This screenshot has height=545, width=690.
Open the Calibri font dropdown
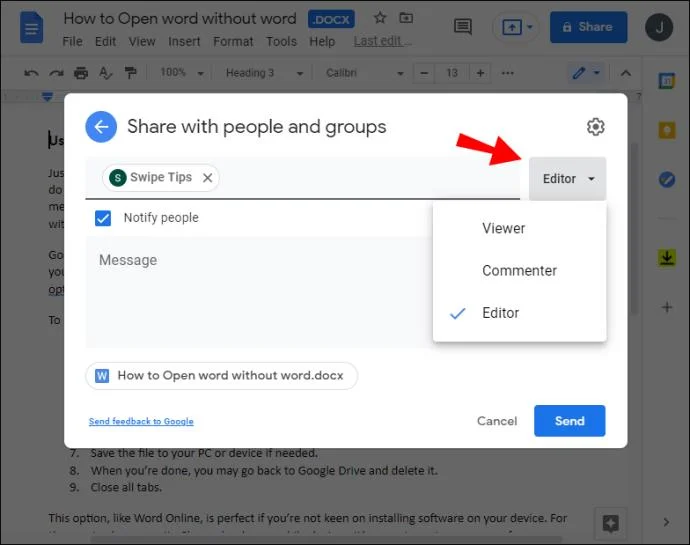point(364,73)
